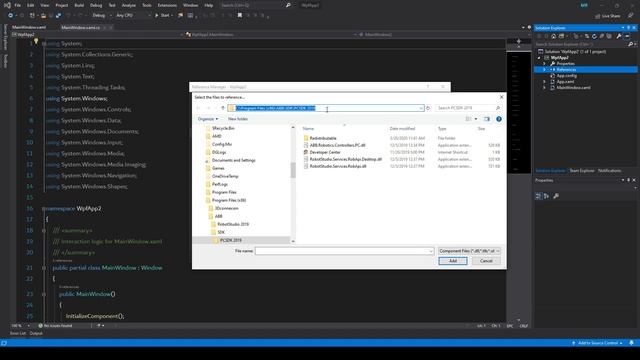Screen dimensions: 640x360
Task: Expand the MainWindow.xaml tree node
Action: [544, 88]
